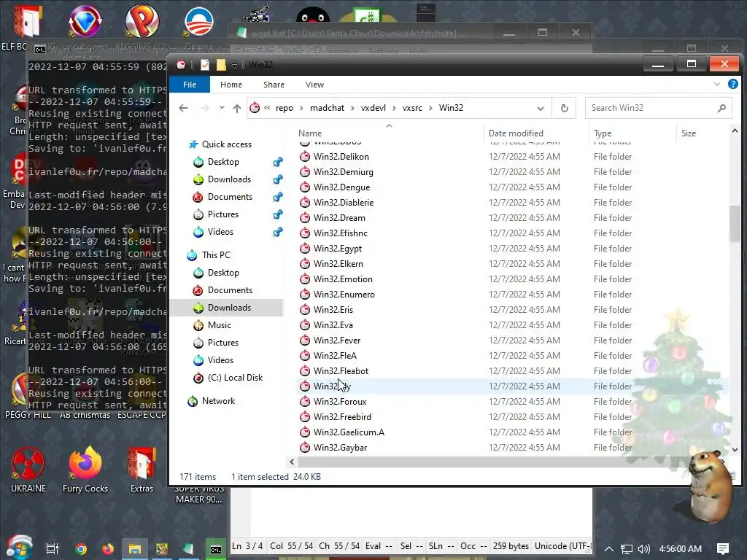Select the Win32.Diablerie folder

pos(343,203)
